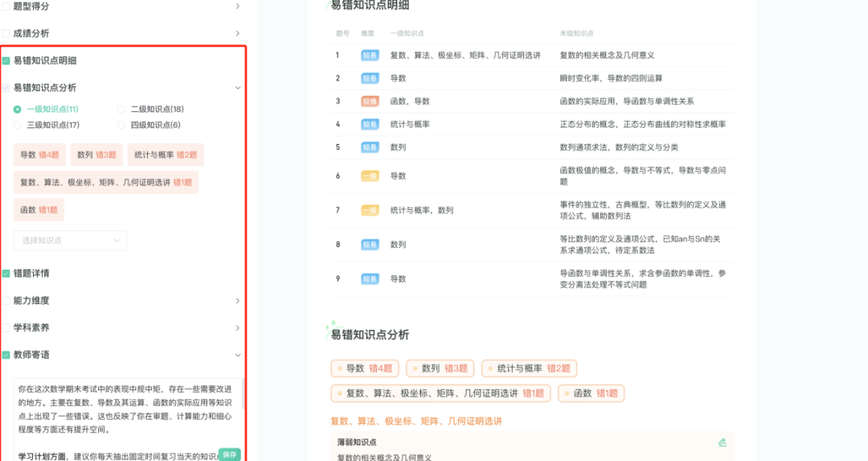Toggle the 错题详情 checkbox
The width and height of the screenshot is (868, 461).
(6, 274)
